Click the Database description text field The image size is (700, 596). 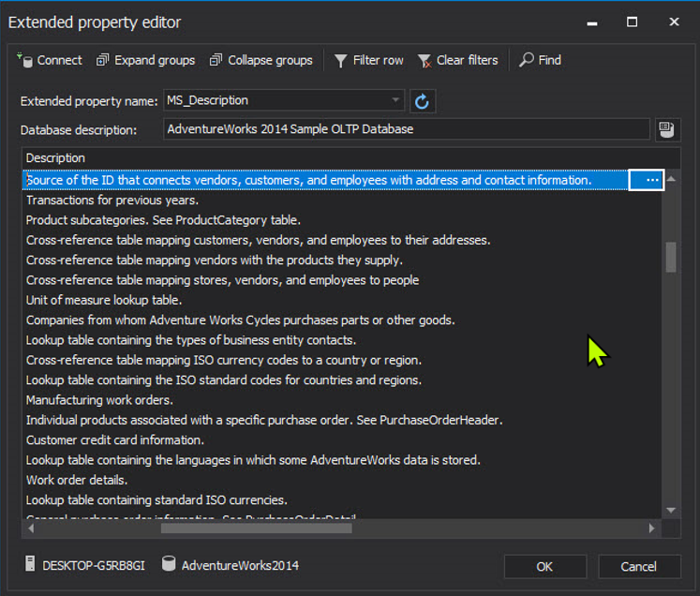click(x=406, y=129)
